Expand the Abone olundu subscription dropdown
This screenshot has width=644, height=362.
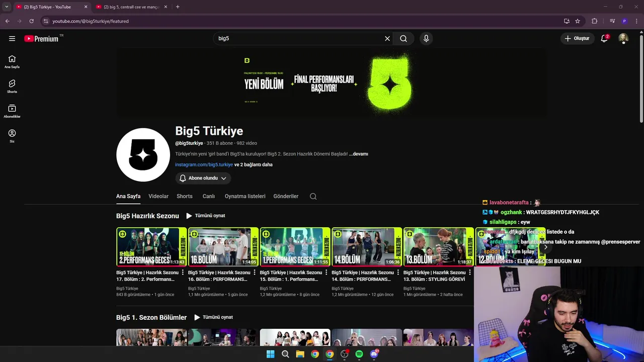(x=203, y=178)
